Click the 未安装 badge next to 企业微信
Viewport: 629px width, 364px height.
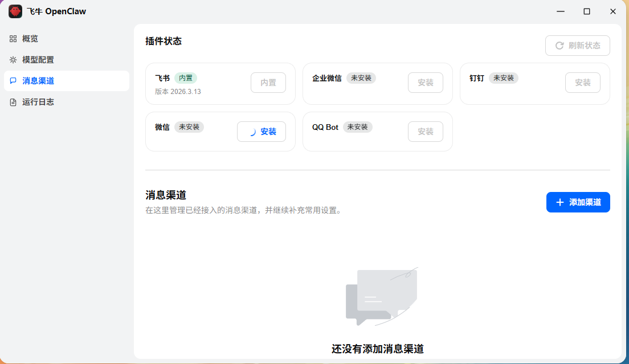click(361, 78)
